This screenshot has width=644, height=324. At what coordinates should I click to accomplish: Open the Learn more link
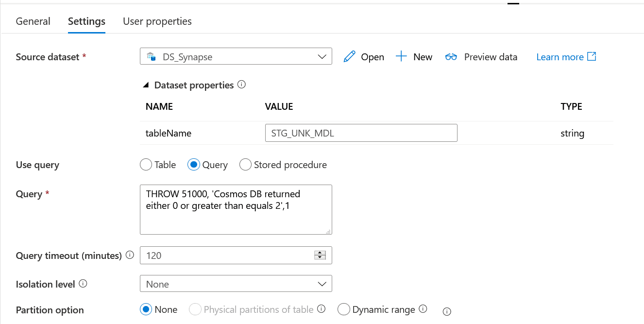pos(566,57)
